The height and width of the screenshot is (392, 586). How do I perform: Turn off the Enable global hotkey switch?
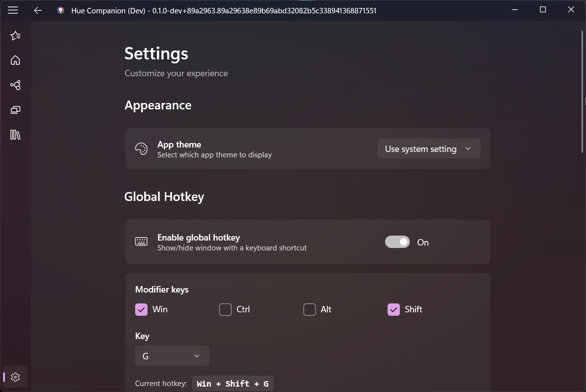[397, 242]
